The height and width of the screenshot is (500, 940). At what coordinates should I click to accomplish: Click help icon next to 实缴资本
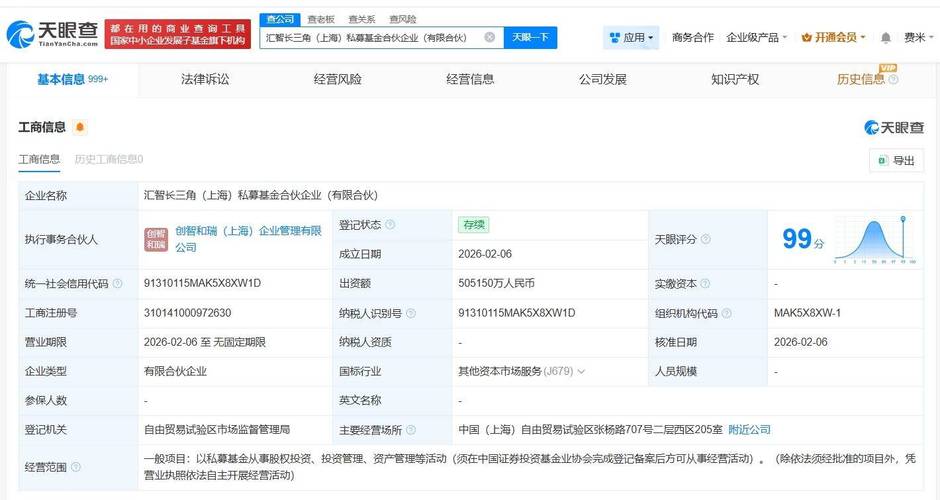pyautogui.click(x=706, y=284)
